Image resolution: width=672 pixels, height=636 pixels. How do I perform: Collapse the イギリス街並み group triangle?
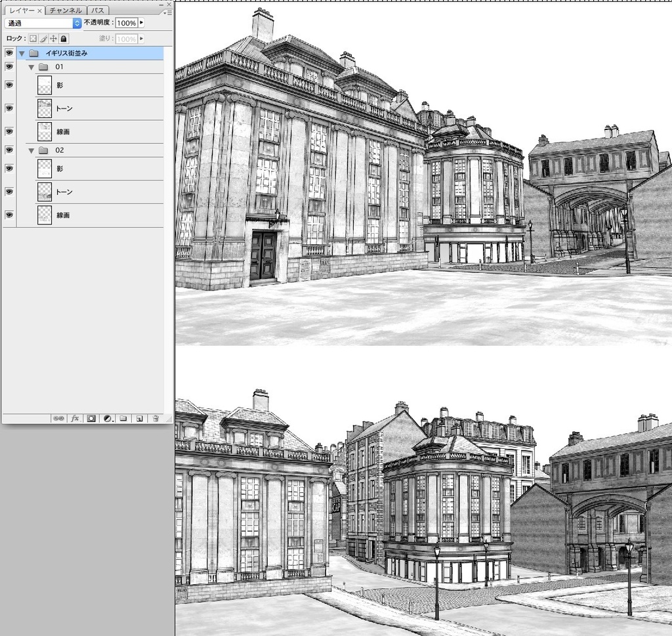coord(22,54)
